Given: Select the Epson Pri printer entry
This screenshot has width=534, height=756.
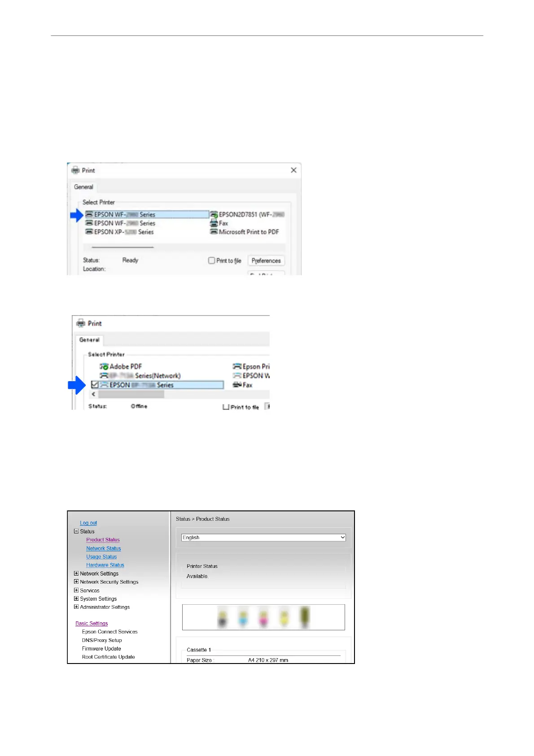Looking at the screenshot, I should (x=251, y=367).
